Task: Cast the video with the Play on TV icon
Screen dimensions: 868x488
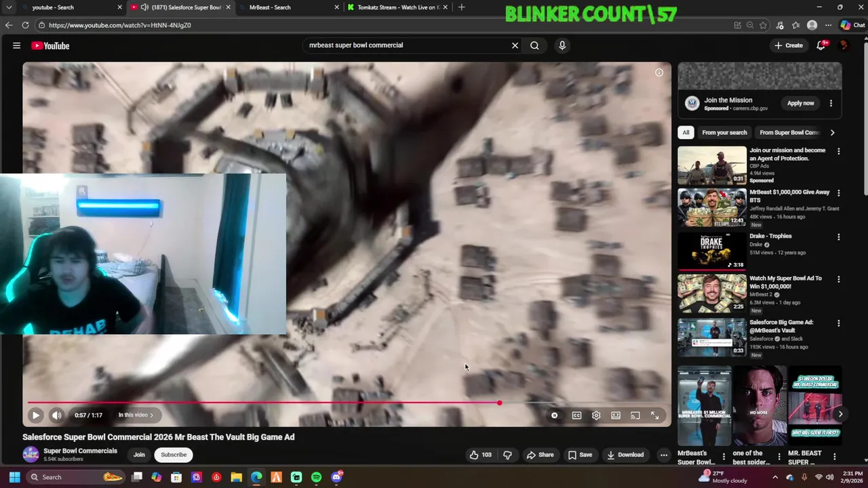Action: coord(635,415)
